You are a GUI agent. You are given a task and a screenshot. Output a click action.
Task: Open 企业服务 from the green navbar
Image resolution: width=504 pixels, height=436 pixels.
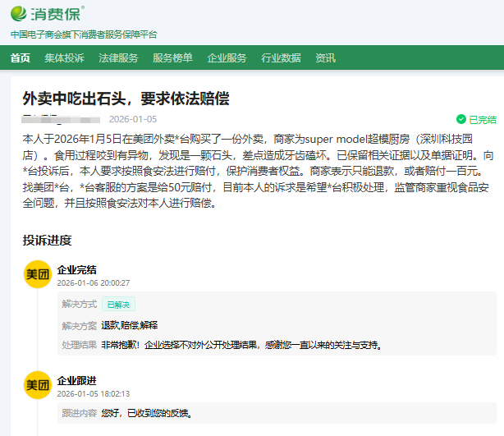click(227, 58)
